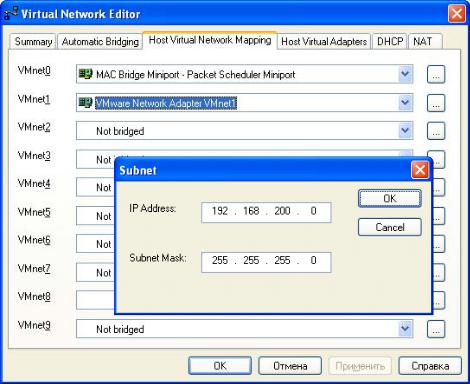Screen dimensions: 470x384
Task: Click the first Subnet Mask octet 255
Action: [x=220, y=260]
